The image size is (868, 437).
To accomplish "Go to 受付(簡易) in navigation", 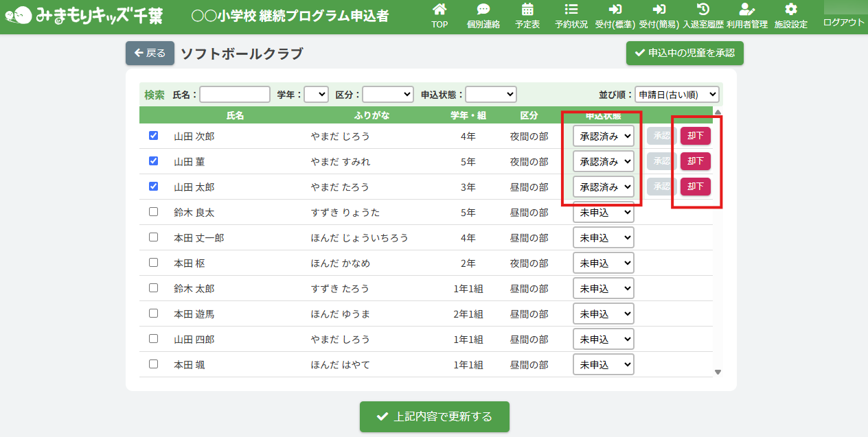I will [x=659, y=16].
